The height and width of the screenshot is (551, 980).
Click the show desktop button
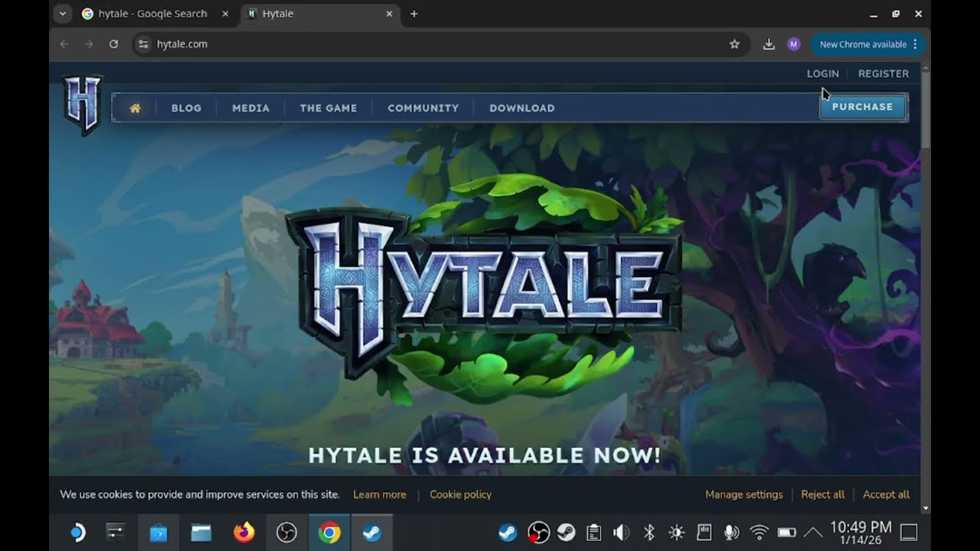[909, 532]
